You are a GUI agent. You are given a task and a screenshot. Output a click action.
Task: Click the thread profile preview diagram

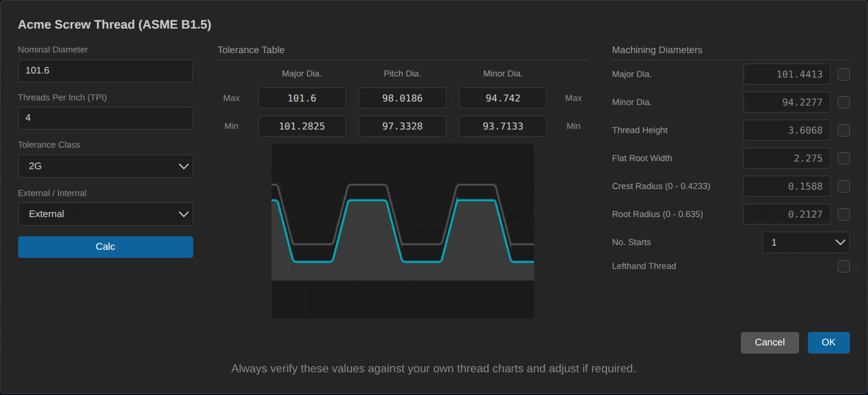click(x=403, y=231)
